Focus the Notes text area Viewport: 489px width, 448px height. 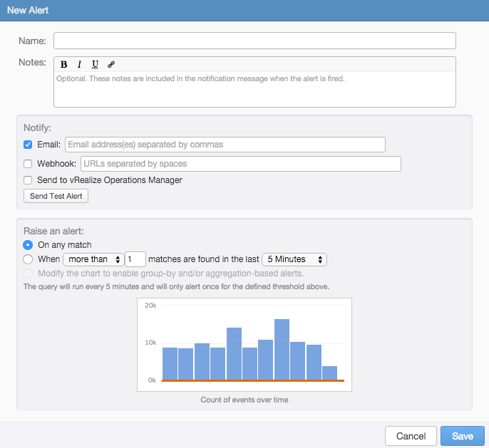254,89
